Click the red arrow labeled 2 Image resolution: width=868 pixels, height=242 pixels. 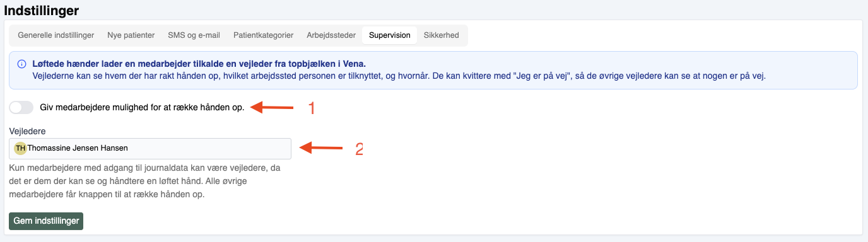320,149
